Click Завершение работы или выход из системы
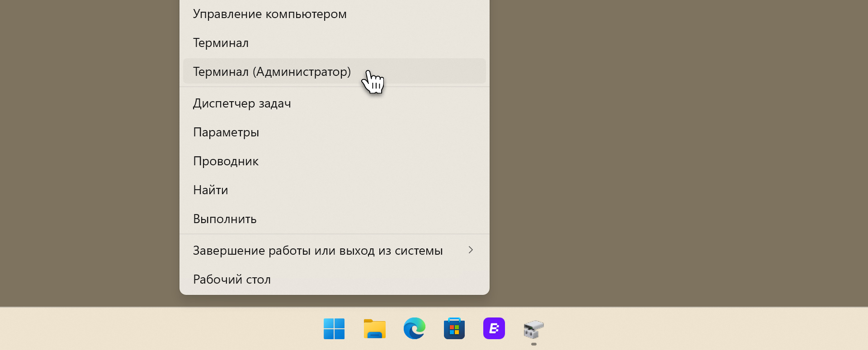The width and height of the screenshot is (868, 350). pyautogui.click(x=318, y=251)
